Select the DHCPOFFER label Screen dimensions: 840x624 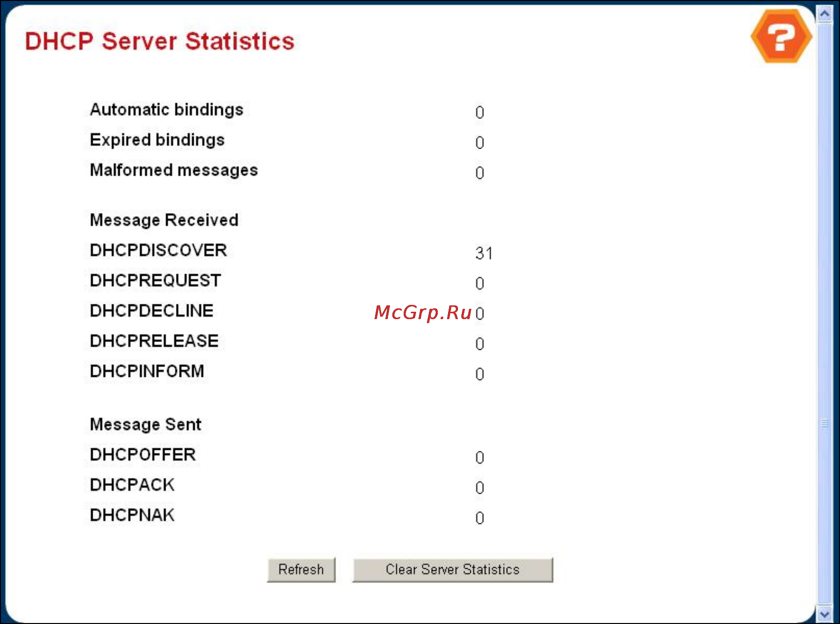[x=143, y=455]
